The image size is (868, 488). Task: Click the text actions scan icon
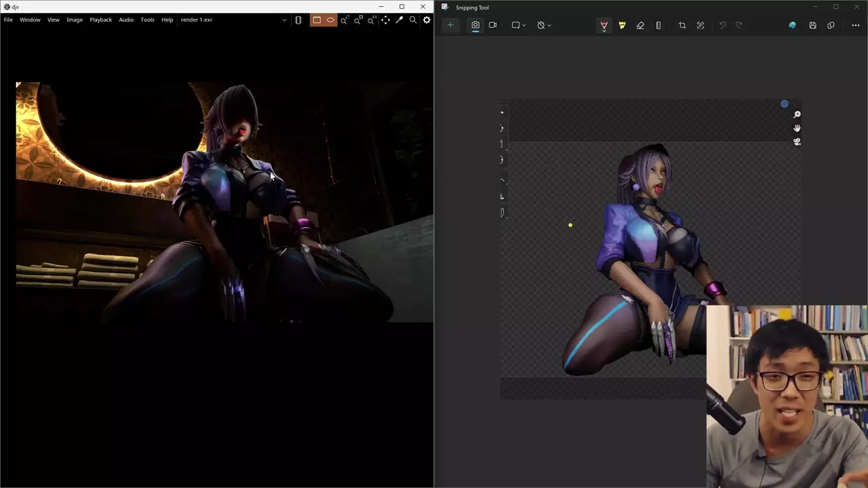coord(701,25)
